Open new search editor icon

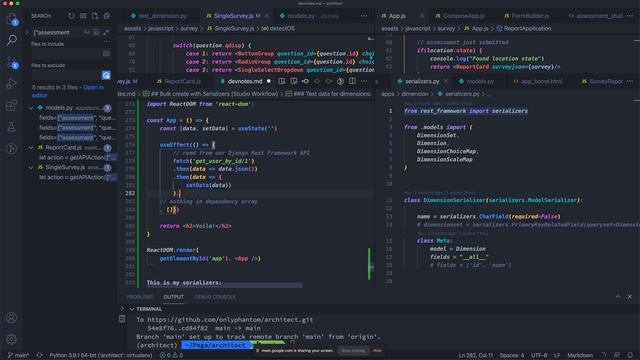pos(95,16)
